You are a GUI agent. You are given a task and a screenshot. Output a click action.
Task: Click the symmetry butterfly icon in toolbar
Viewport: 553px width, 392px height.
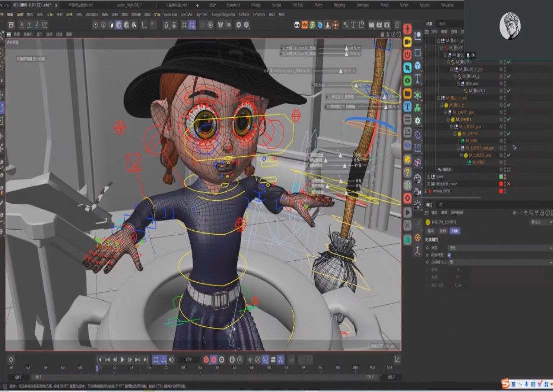220,25
